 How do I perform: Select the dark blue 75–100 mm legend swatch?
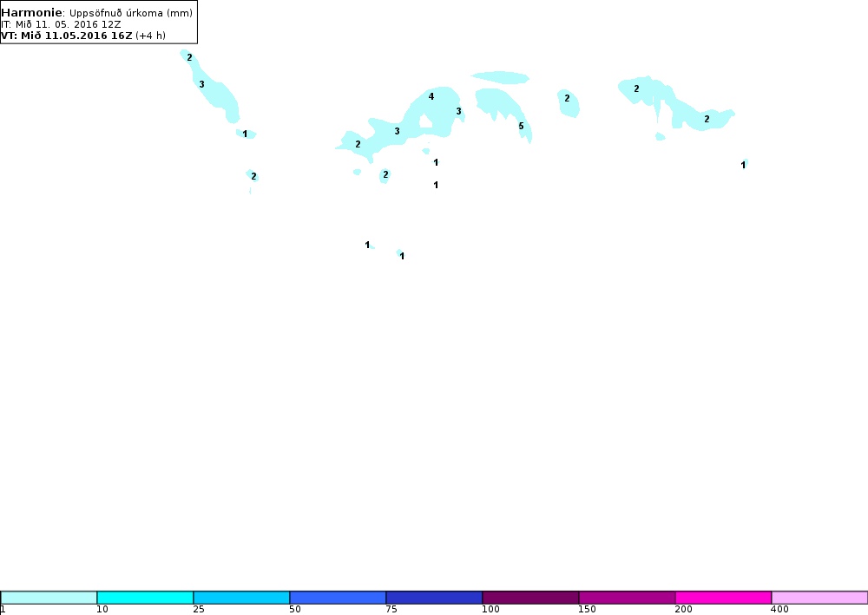[434, 598]
